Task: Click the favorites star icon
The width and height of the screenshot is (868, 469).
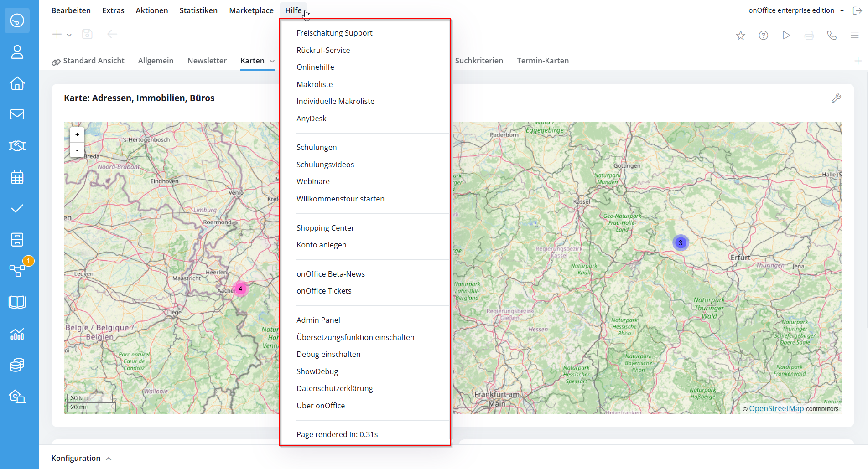Action: click(740, 36)
